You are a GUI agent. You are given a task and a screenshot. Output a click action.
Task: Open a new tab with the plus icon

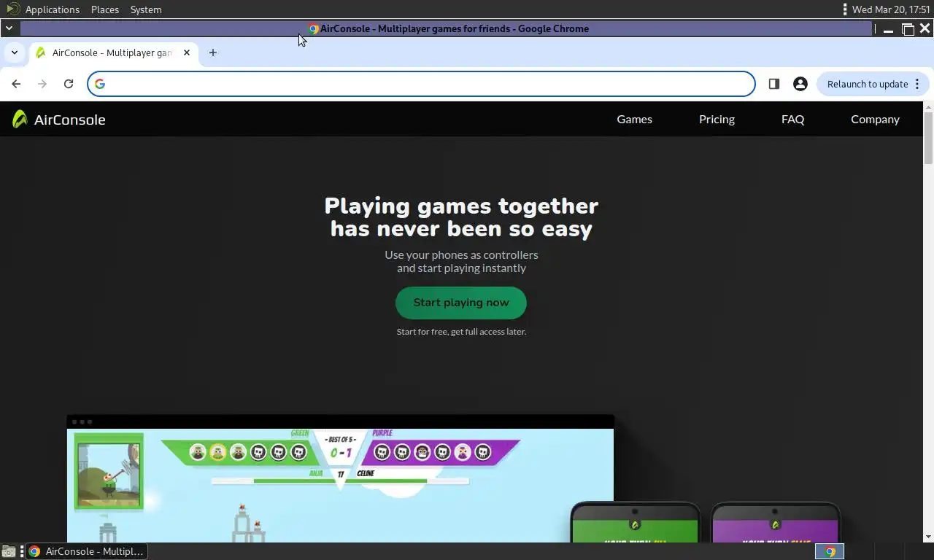coord(213,52)
